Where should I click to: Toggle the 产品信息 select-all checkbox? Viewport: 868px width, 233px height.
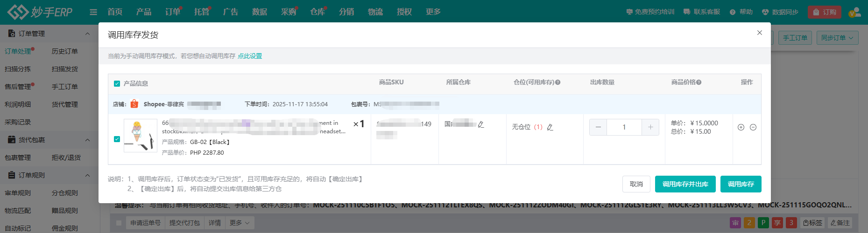point(117,84)
